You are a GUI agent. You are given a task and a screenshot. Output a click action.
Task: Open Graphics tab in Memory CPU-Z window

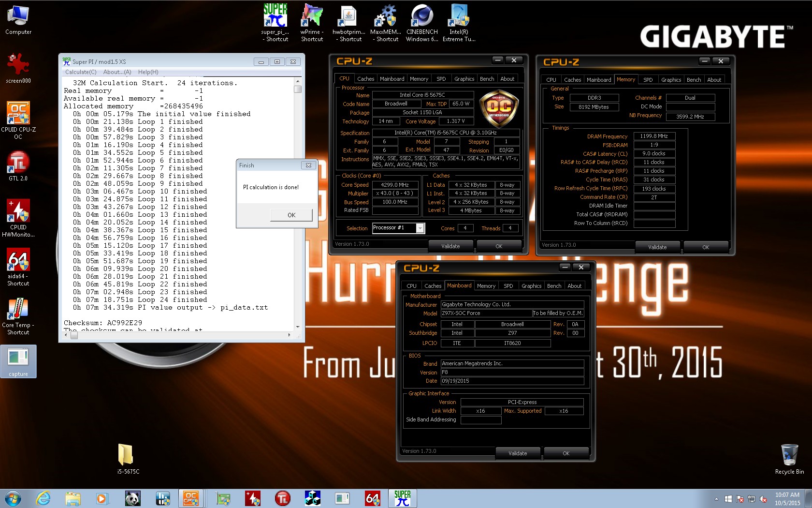pos(671,80)
